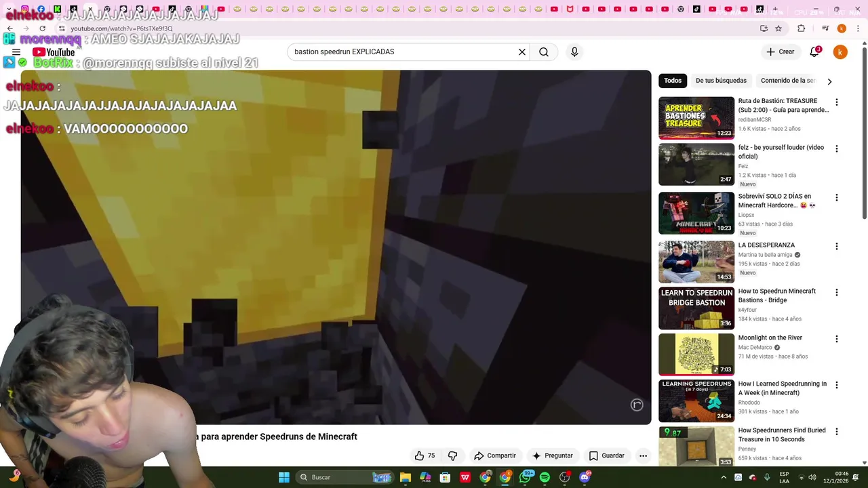
Task: Open Ruta de Bastión TREASURE video thumbnail
Action: 696,118
